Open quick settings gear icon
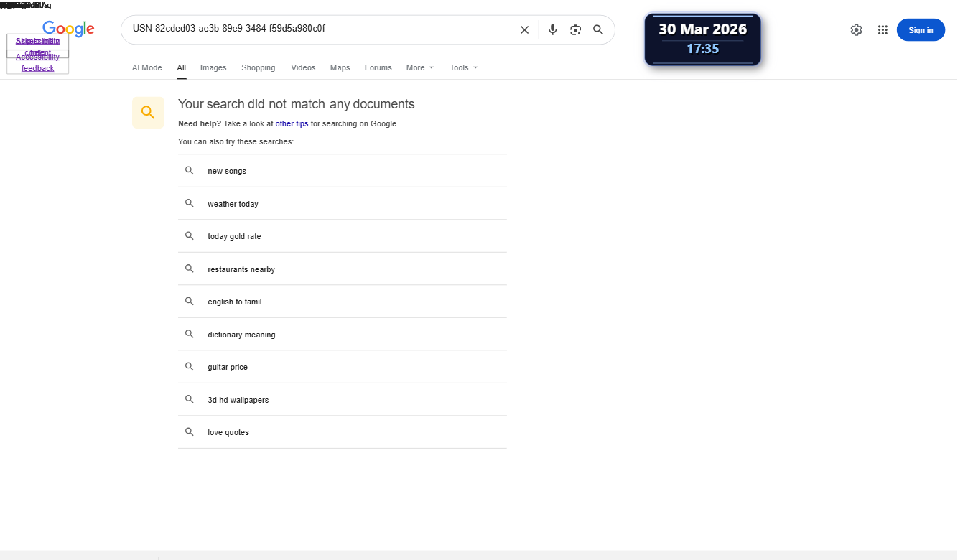 click(856, 30)
